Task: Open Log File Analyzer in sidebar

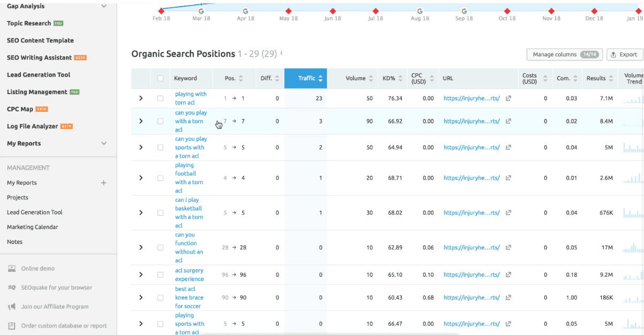Action: click(32, 126)
